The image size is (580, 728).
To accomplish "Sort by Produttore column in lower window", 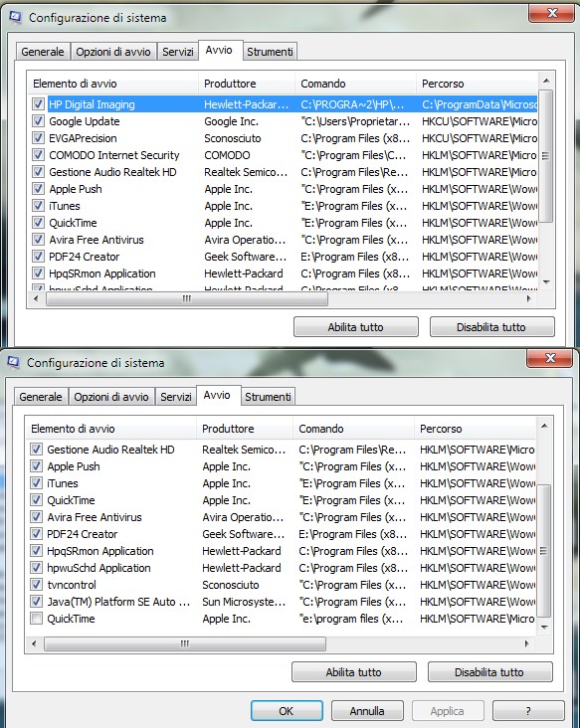I will point(245,429).
